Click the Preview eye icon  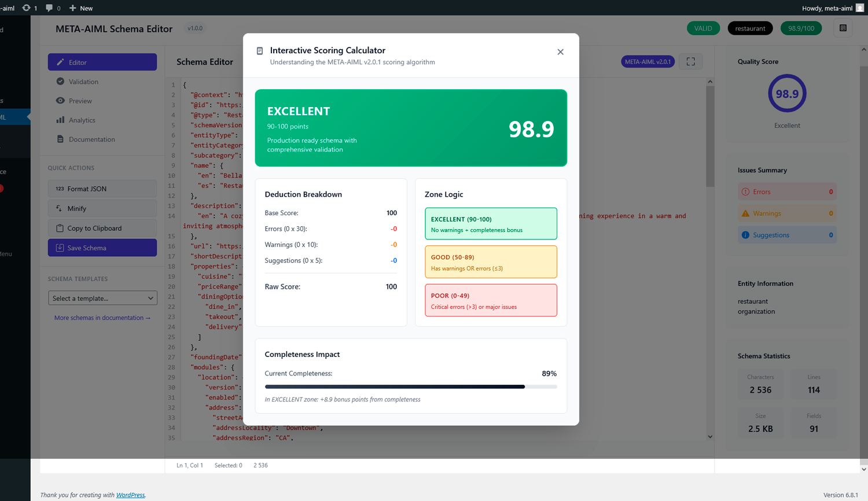[x=60, y=101]
